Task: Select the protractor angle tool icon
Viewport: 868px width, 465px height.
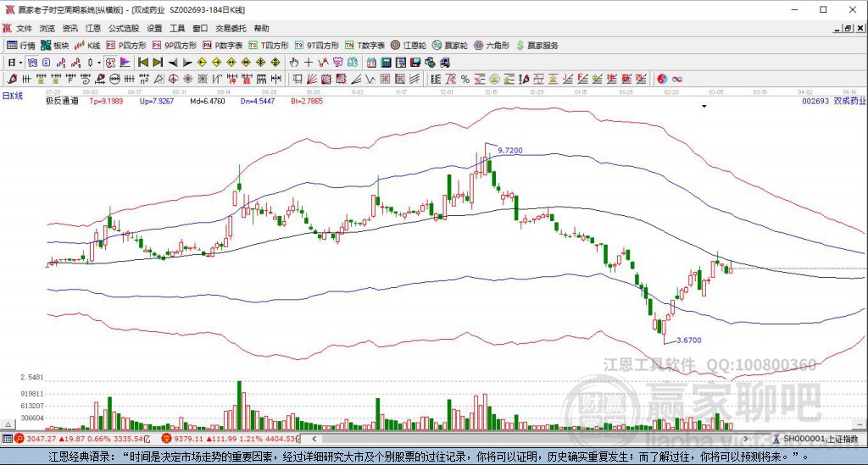Action: [x=159, y=79]
